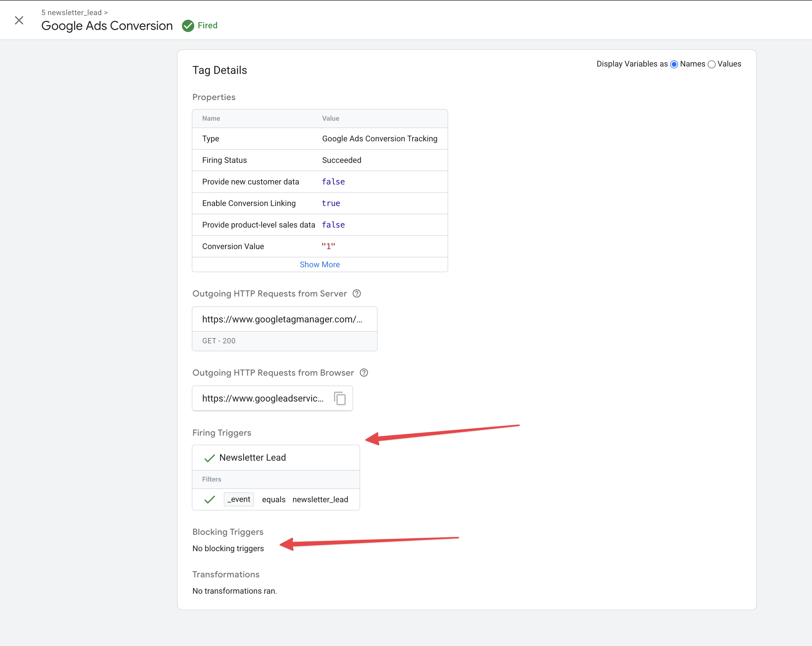Expand properties with Show More
This screenshot has width=812, height=646.
[x=320, y=264]
